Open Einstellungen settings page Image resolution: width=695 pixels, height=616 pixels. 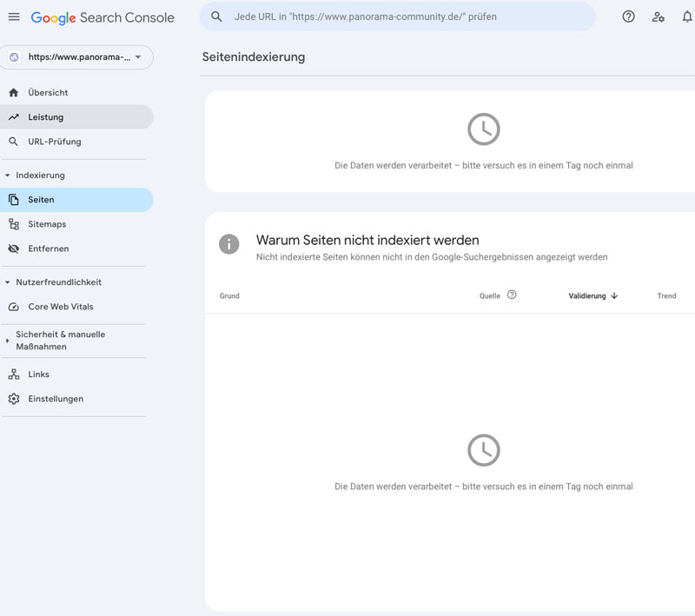(56, 399)
